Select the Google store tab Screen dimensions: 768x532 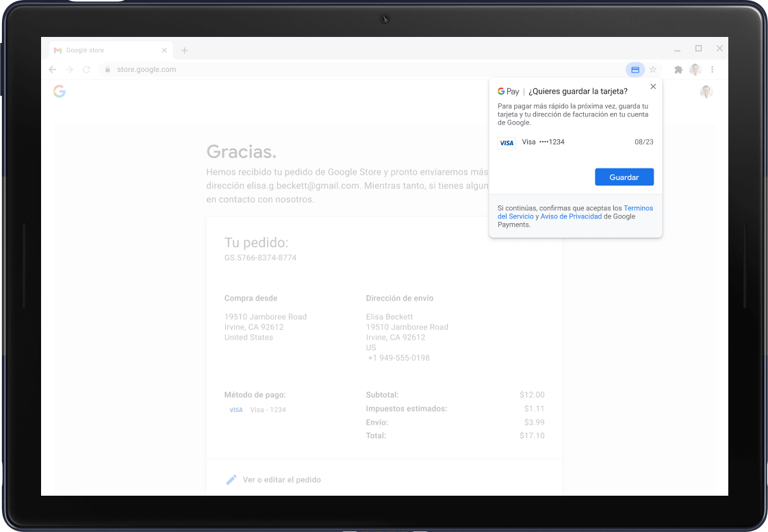tap(103, 51)
